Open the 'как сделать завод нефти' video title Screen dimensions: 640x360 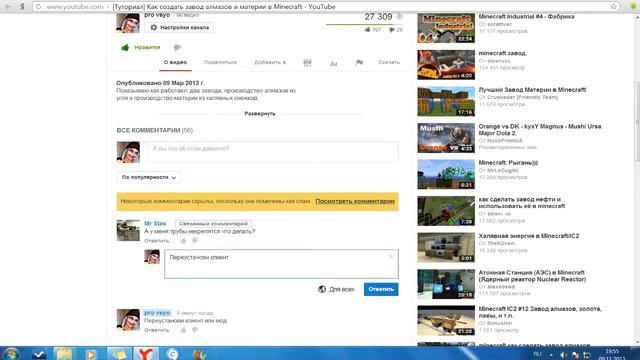point(522,202)
